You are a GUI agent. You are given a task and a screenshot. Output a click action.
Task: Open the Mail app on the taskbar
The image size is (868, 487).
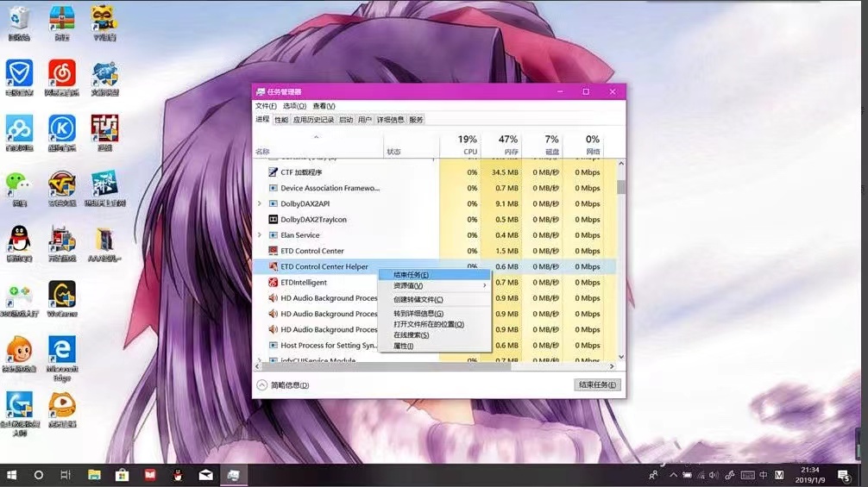(205, 475)
